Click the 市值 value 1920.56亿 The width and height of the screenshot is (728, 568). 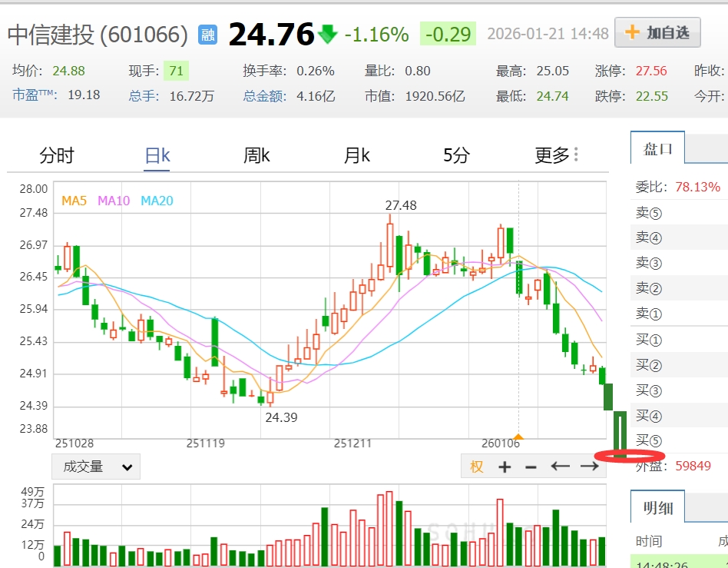point(435,96)
